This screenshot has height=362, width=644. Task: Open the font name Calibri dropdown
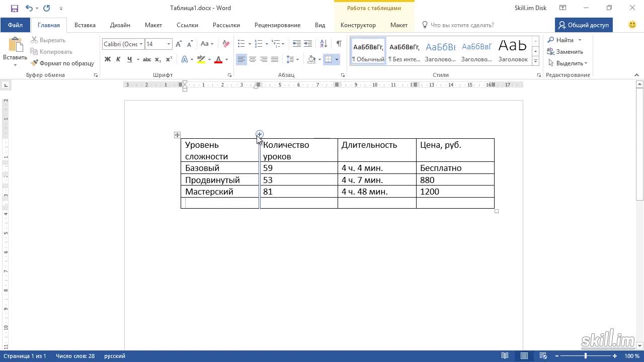coord(141,44)
